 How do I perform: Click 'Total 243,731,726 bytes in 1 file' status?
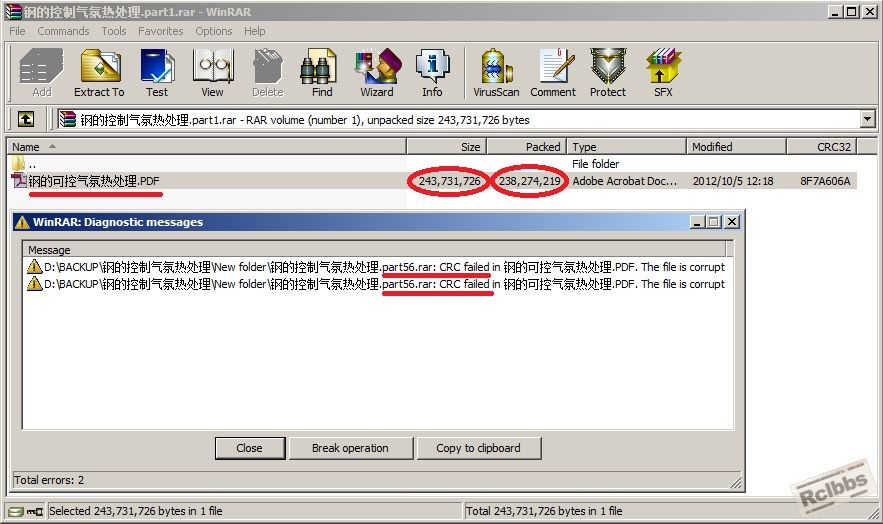[x=544, y=511]
